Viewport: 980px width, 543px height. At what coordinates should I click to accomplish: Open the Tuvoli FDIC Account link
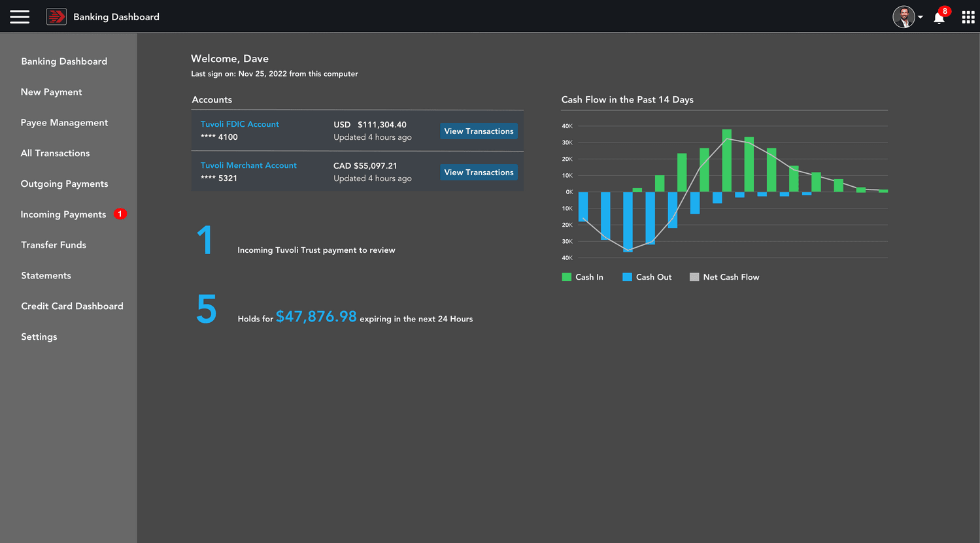(x=239, y=124)
